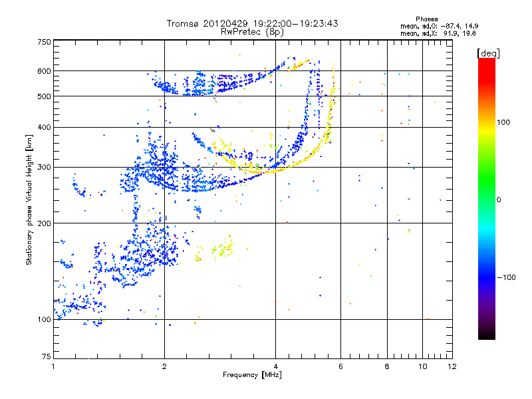This screenshot has height=399, width=532.
Task: Select the 100 height tick label on y-axis
Action: [x=44, y=319]
